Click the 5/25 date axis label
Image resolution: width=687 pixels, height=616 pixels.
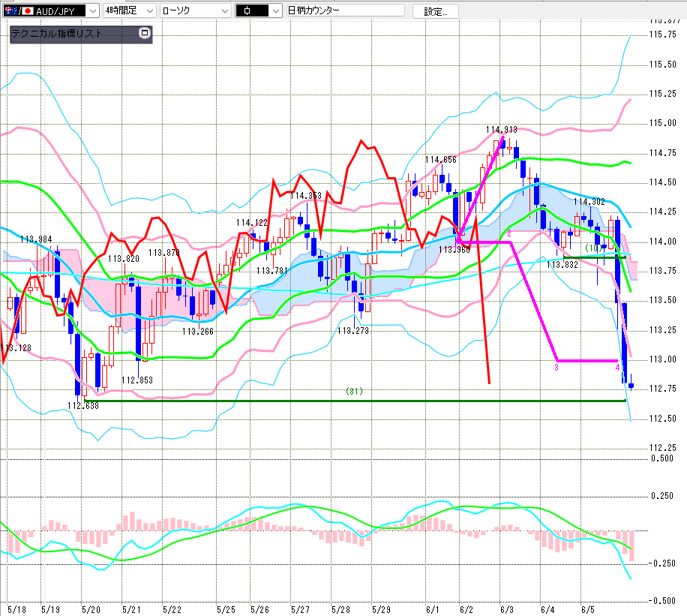point(226,610)
